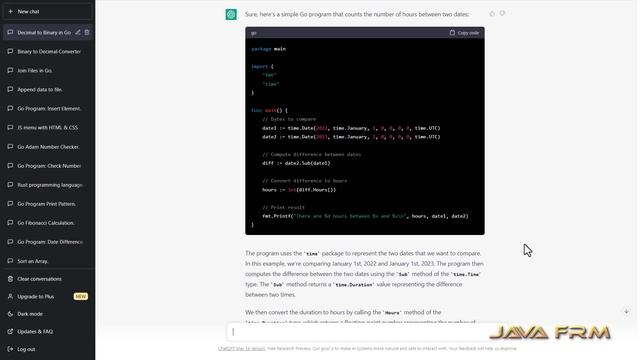Click the moon icon for Dark mode
640x360 pixels.
click(10, 314)
